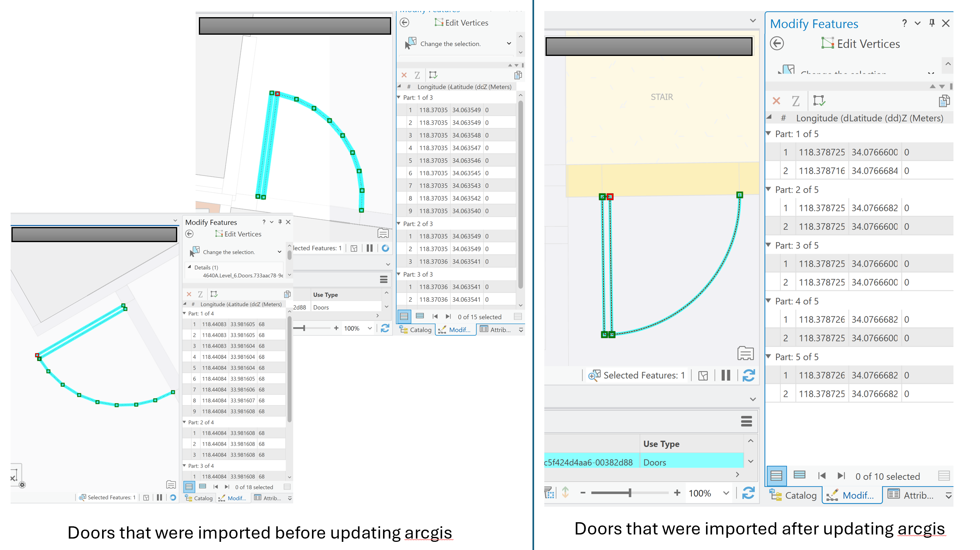The width and height of the screenshot is (980, 550).
Task: Click the back arrow in Modify Features
Action: 777,44
